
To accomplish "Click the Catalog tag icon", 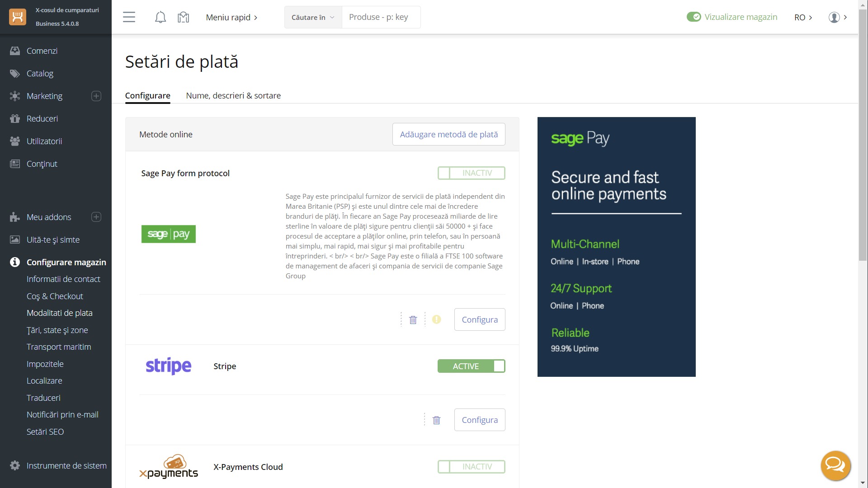I will (x=15, y=73).
